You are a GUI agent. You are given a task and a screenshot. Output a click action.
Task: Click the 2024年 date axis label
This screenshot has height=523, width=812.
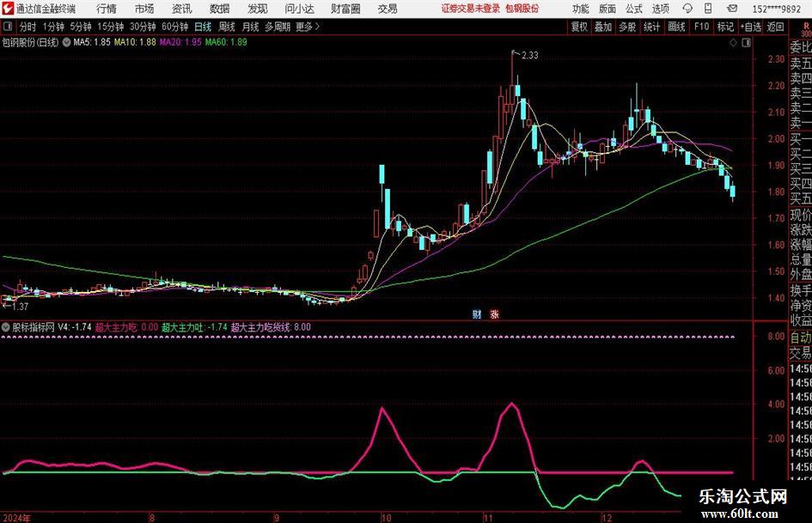tap(16, 518)
